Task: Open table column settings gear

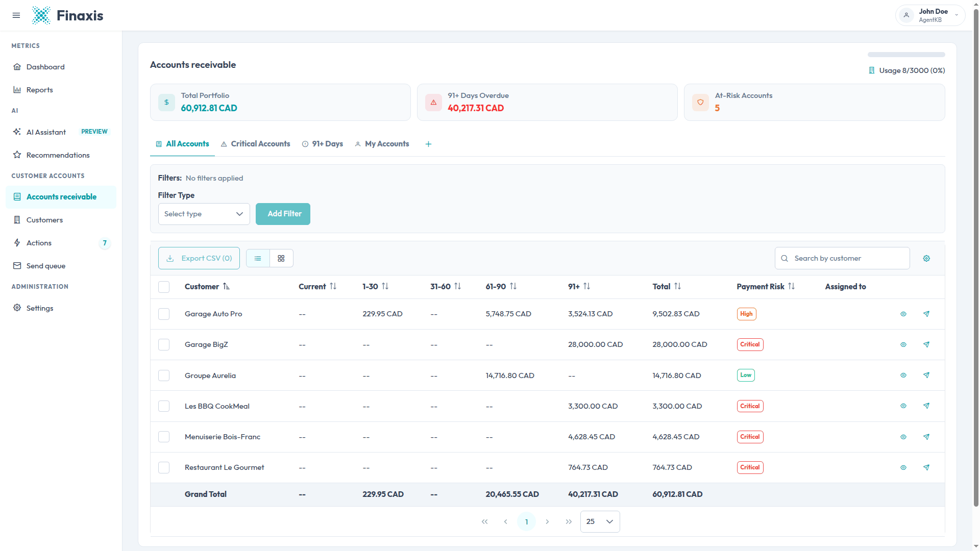Action: 926,259
